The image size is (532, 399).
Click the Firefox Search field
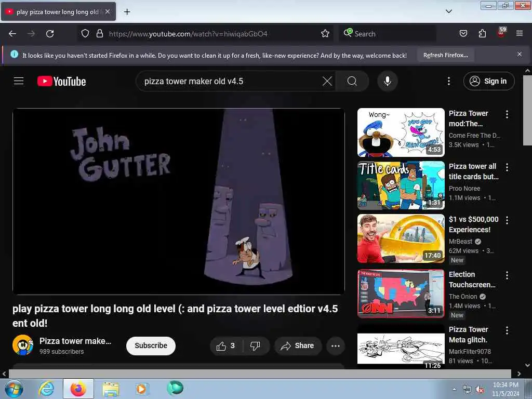(x=387, y=34)
